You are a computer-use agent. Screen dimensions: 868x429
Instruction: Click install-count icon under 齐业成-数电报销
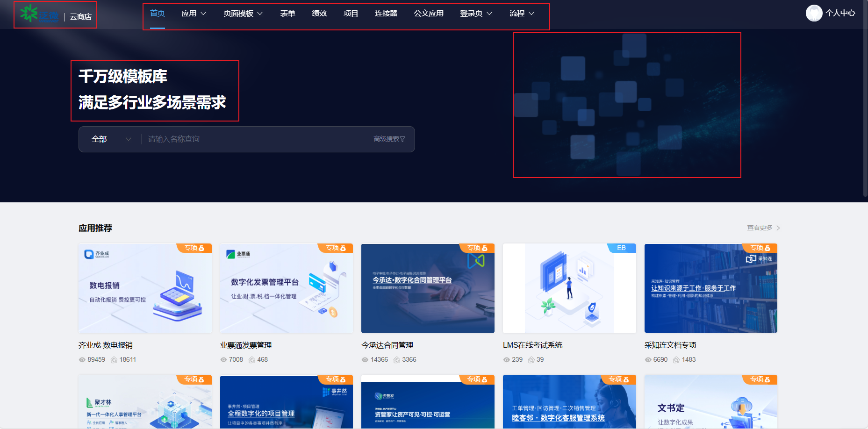pos(114,360)
